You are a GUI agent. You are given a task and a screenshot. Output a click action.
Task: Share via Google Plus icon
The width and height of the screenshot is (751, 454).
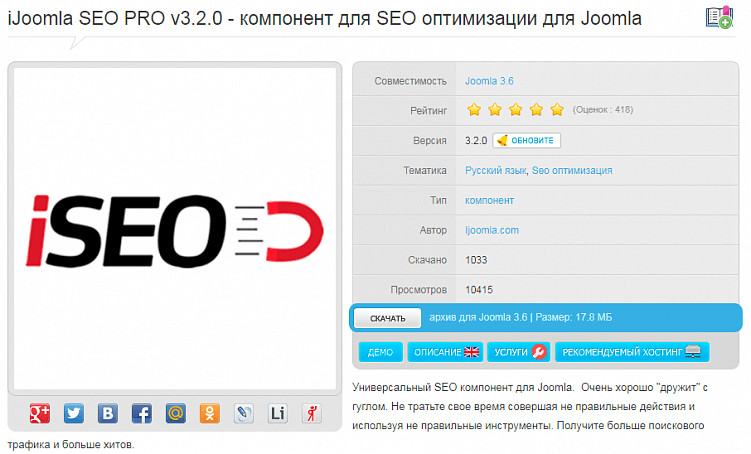point(40,413)
